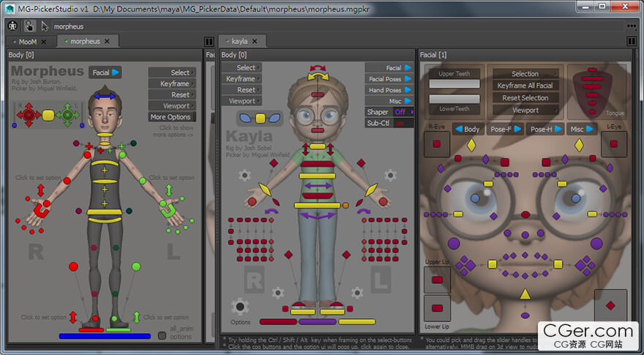Click the character figure icon at toolbar start

[12, 26]
